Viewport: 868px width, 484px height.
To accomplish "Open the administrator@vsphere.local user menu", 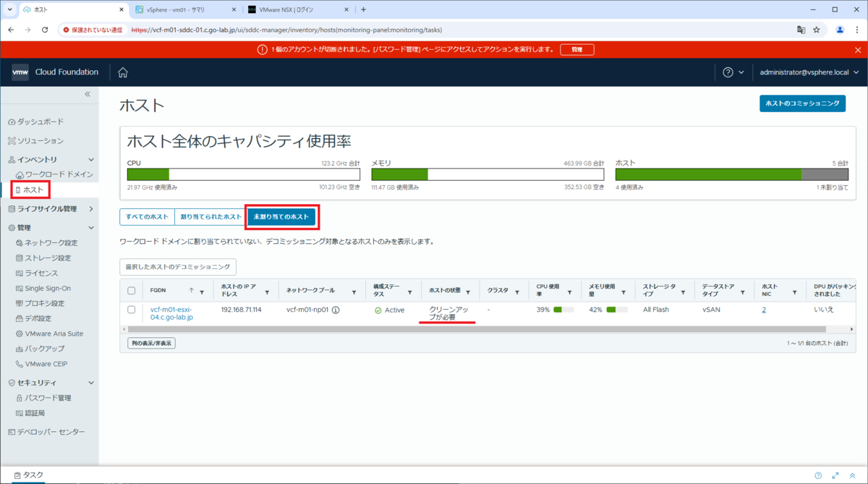I will [809, 72].
